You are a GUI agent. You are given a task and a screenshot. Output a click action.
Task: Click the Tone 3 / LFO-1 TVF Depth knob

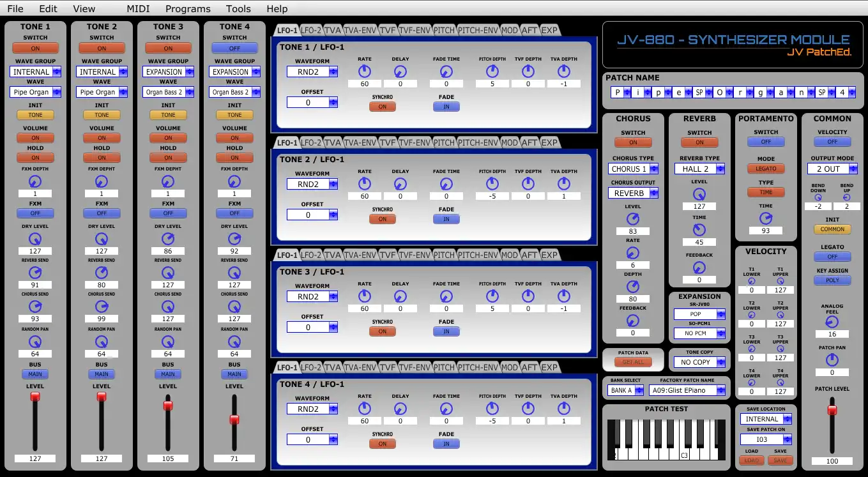click(528, 296)
